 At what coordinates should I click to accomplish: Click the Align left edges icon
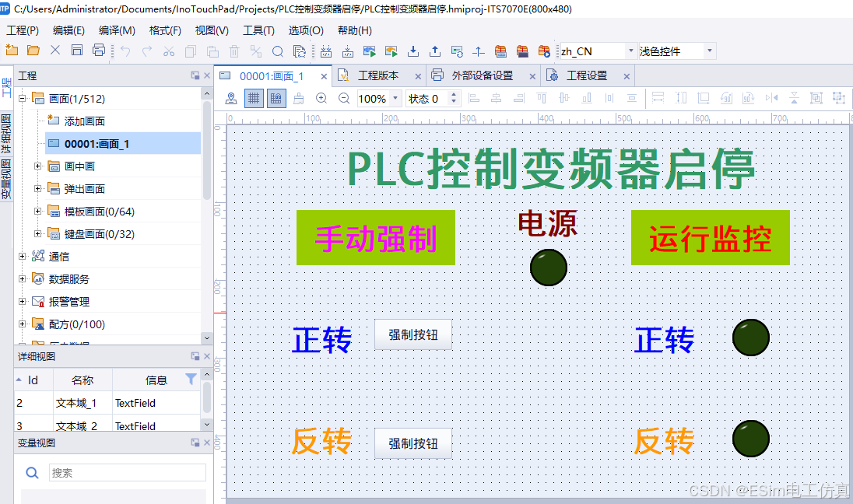click(474, 99)
